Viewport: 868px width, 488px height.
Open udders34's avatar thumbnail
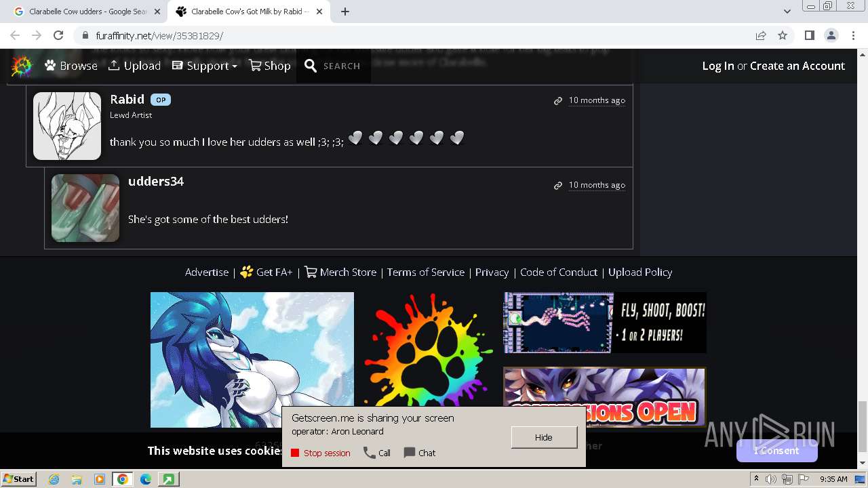click(85, 208)
